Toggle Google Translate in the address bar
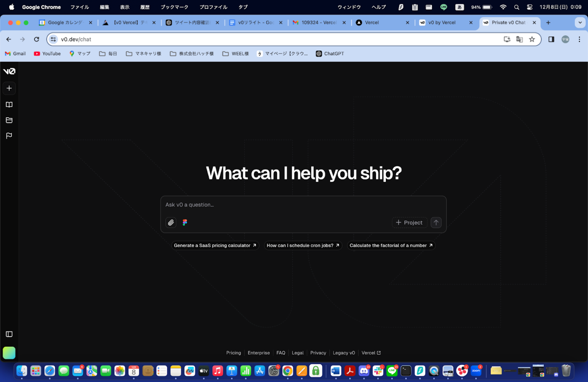The image size is (588, 382). [x=519, y=39]
